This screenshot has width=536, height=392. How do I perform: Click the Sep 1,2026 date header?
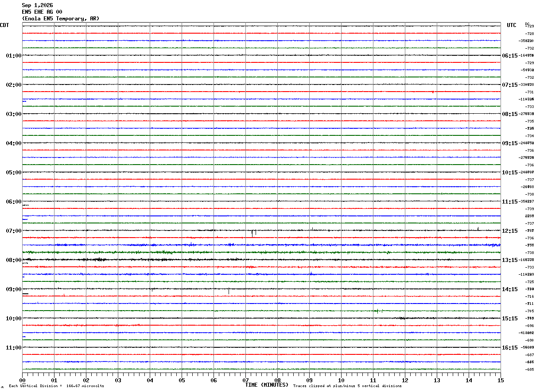click(37, 5)
